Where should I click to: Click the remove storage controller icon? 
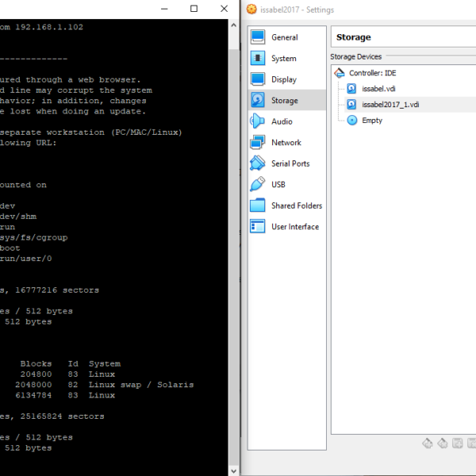[x=443, y=443]
